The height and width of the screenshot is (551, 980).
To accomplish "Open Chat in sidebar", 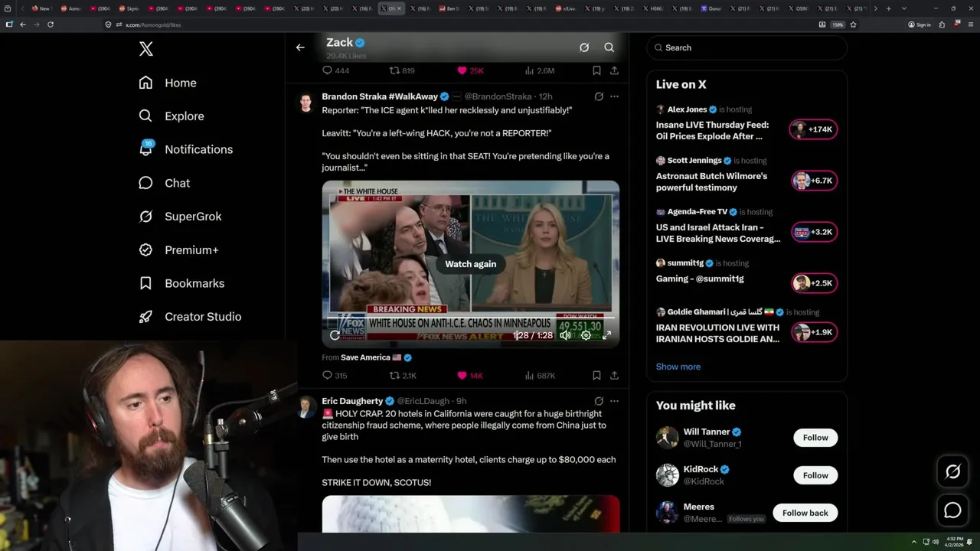I will tap(164, 183).
